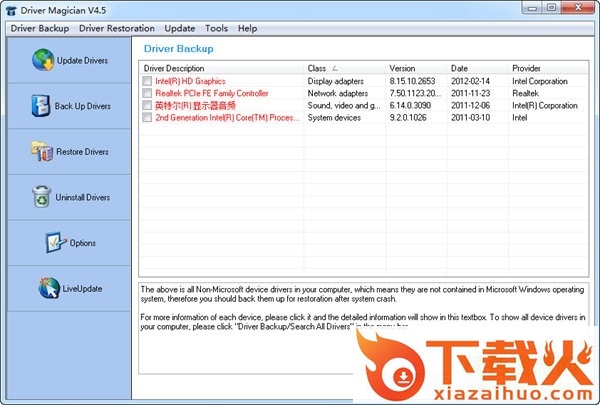Click version 8.15.10.2653 cell
The image size is (600, 405).
point(412,81)
